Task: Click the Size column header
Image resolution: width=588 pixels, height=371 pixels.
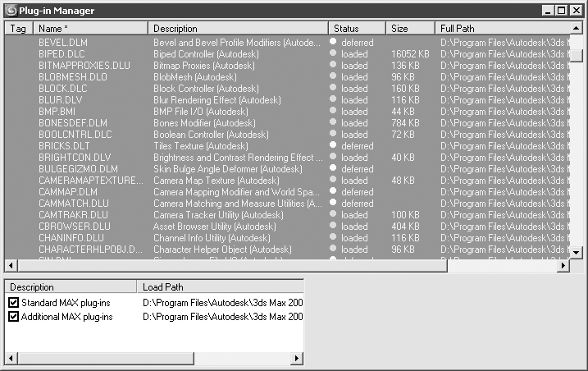Action: [410, 29]
